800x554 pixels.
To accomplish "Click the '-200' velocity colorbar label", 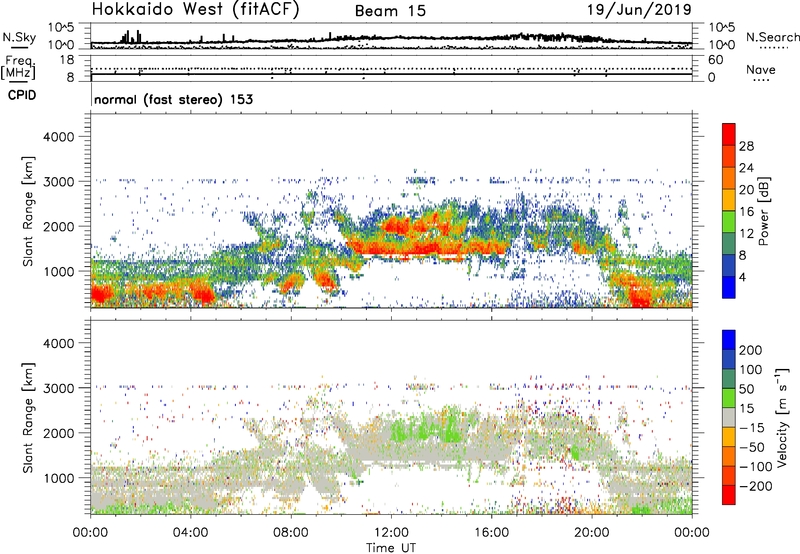I will pyautogui.click(x=756, y=486).
